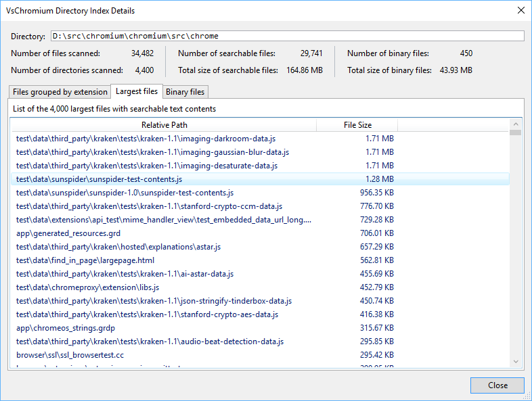
Task: Select app\chromeos_strings.grdp row
Action: click(261, 328)
